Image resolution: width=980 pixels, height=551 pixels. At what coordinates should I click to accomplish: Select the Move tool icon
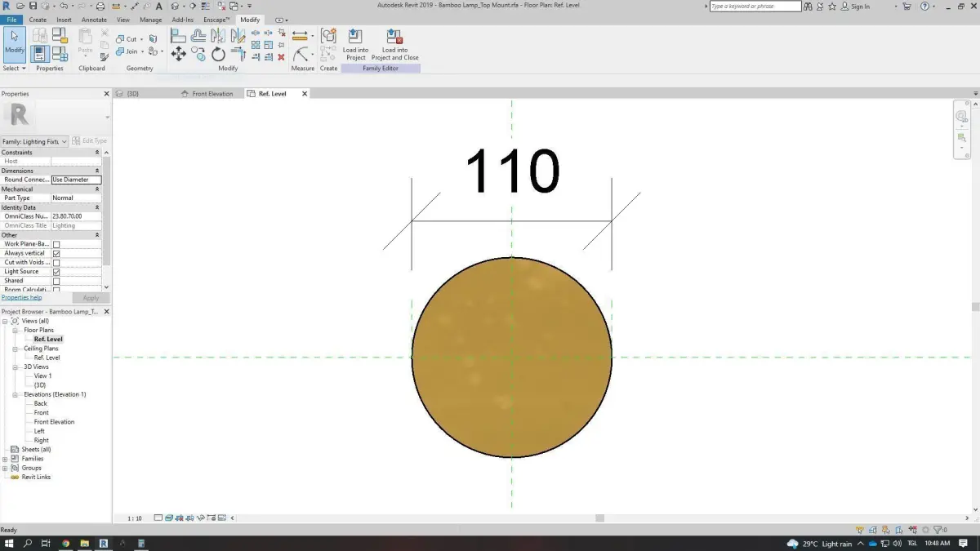(x=179, y=55)
